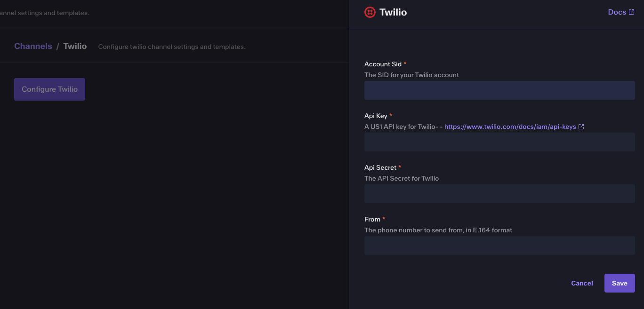Click the Configure Twilio button
644x309 pixels.
tap(49, 89)
